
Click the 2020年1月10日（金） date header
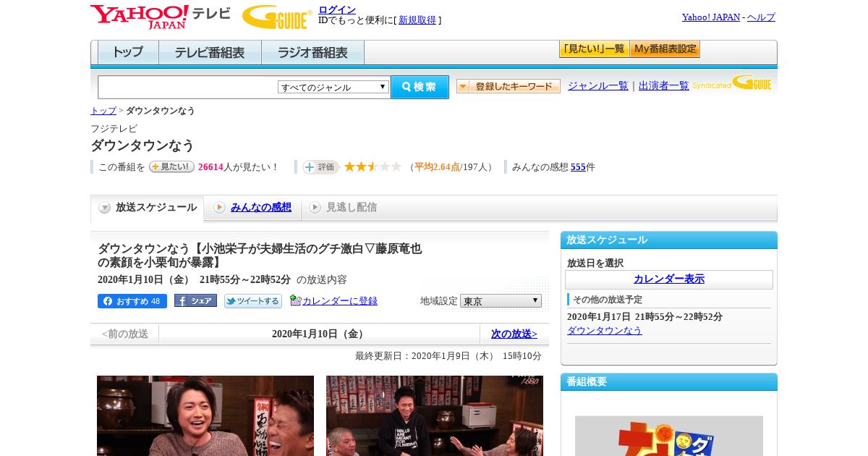pos(319,334)
